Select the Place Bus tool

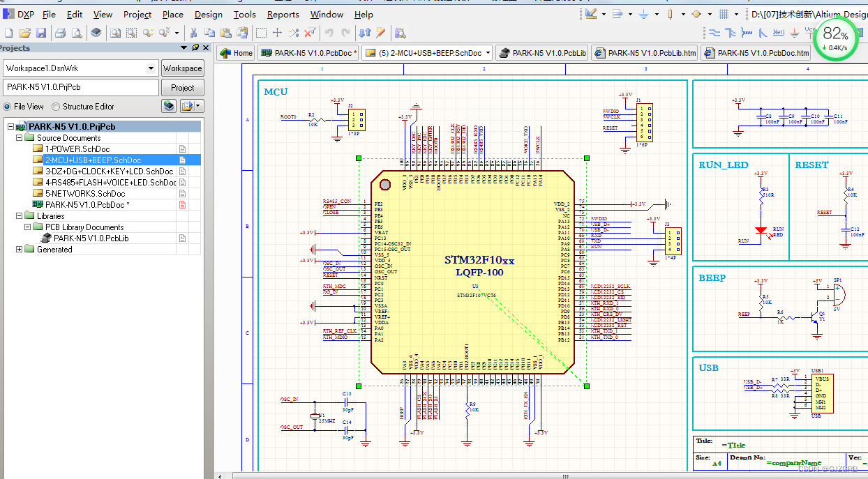tap(731, 33)
